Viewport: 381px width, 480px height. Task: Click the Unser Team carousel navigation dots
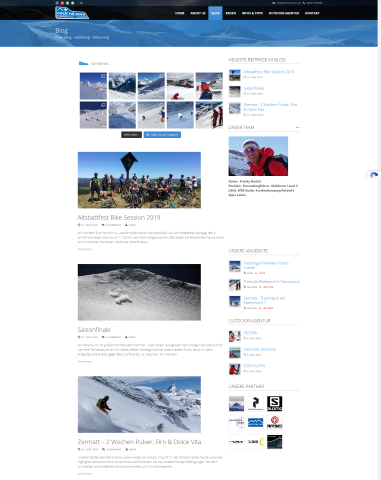pos(297,127)
